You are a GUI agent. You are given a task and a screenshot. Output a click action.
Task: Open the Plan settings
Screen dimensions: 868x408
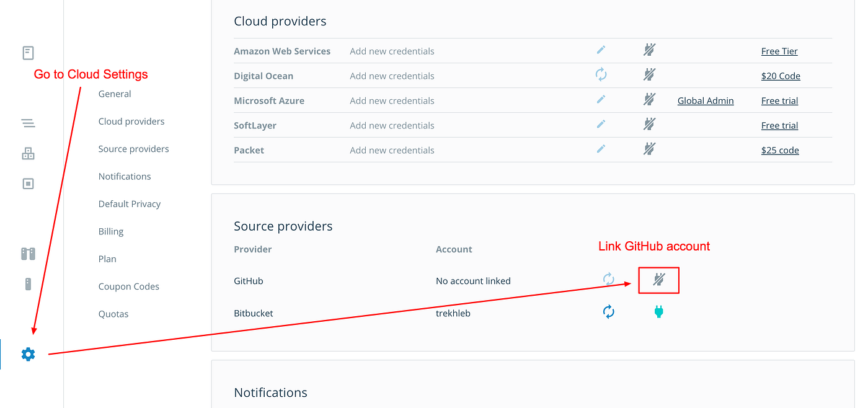107,259
